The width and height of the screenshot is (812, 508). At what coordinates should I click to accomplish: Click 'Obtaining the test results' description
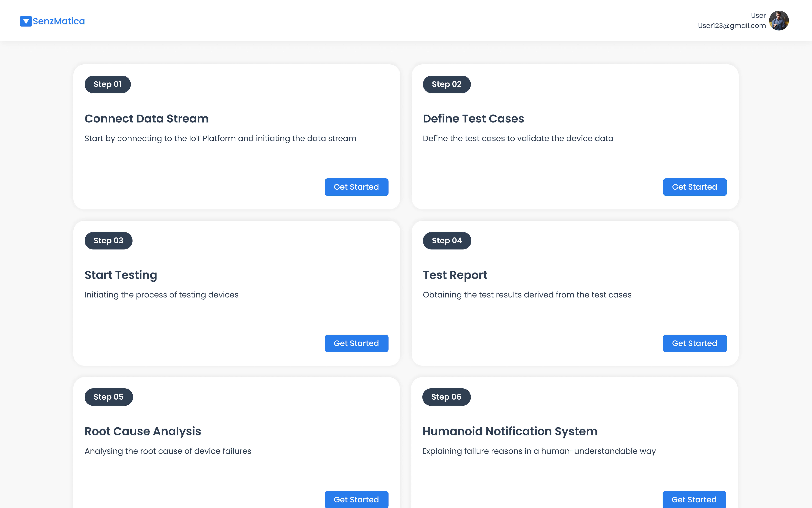tap(527, 295)
